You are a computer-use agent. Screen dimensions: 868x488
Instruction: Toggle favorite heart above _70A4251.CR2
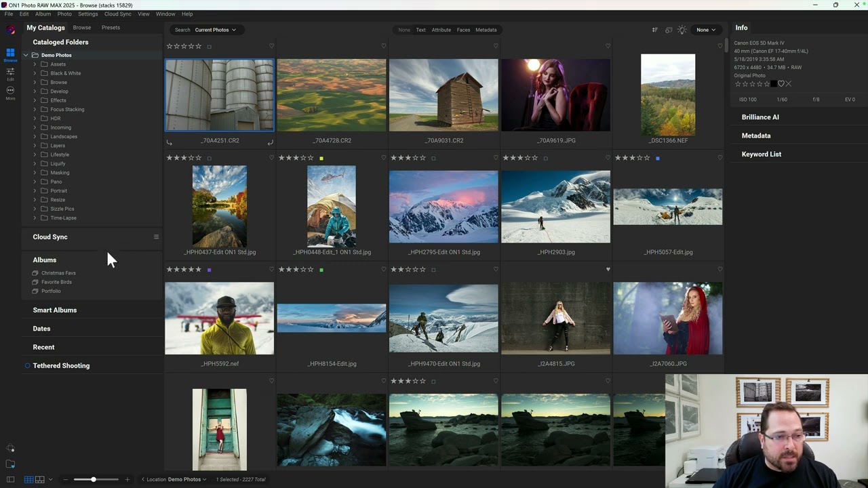(x=271, y=46)
